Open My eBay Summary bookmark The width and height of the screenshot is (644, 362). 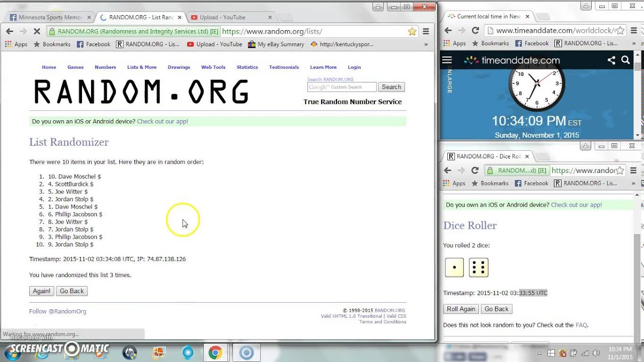[276, 44]
